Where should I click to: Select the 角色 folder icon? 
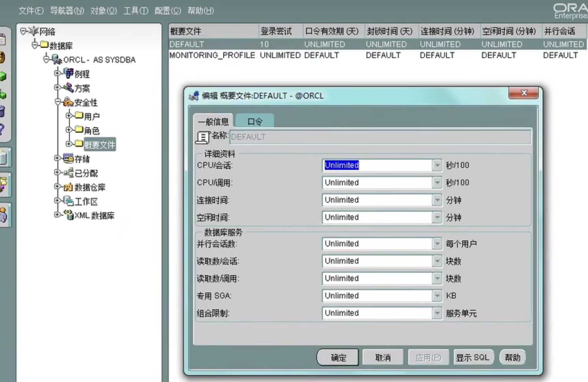coord(79,129)
